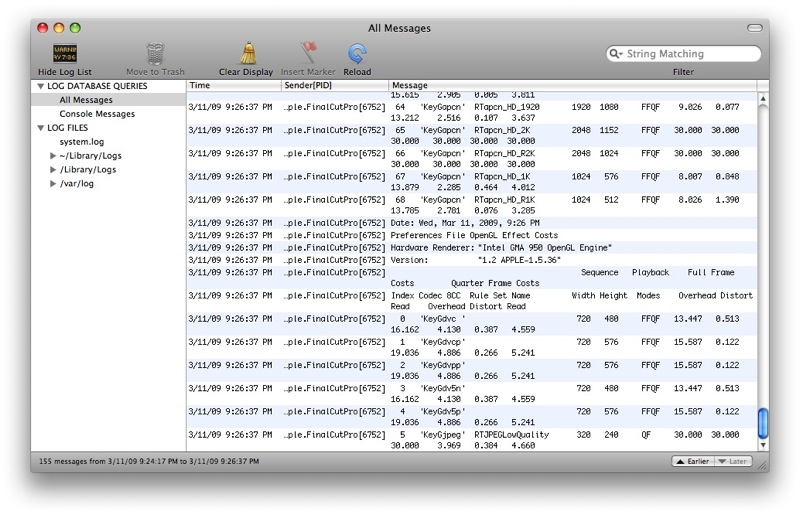Select the row with 'KeyGdv5n'
This screenshot has height=515, width=800.
point(472,394)
